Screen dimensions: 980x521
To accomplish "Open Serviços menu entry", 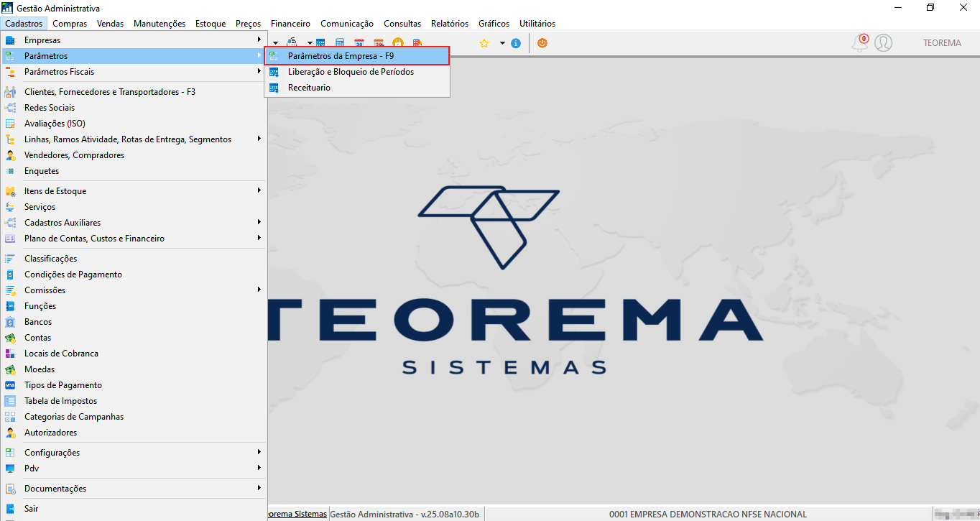I will pyautogui.click(x=134, y=207).
